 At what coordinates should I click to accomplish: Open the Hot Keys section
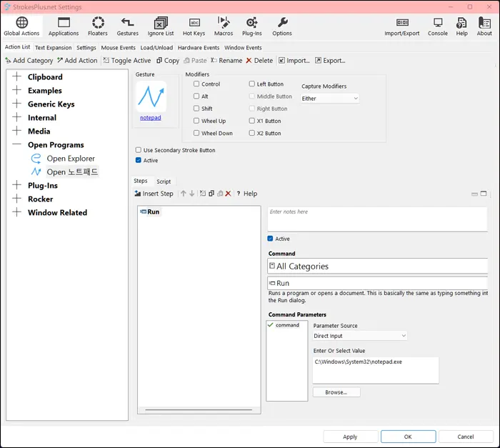[194, 26]
